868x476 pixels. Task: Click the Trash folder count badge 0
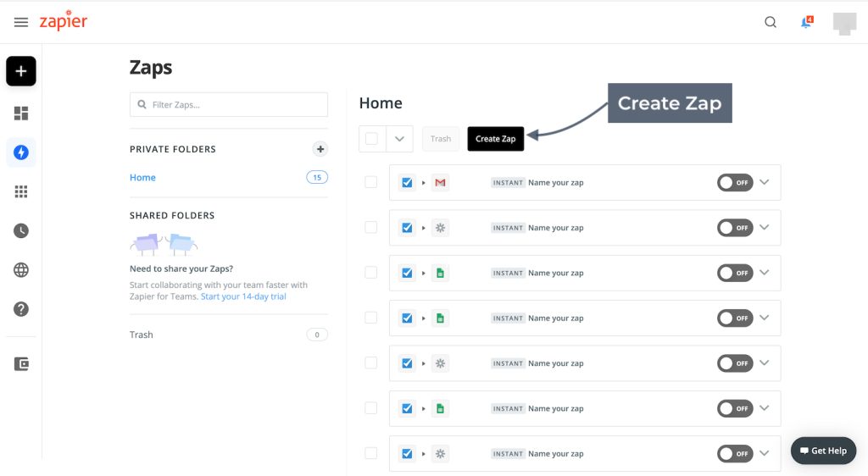(x=317, y=335)
